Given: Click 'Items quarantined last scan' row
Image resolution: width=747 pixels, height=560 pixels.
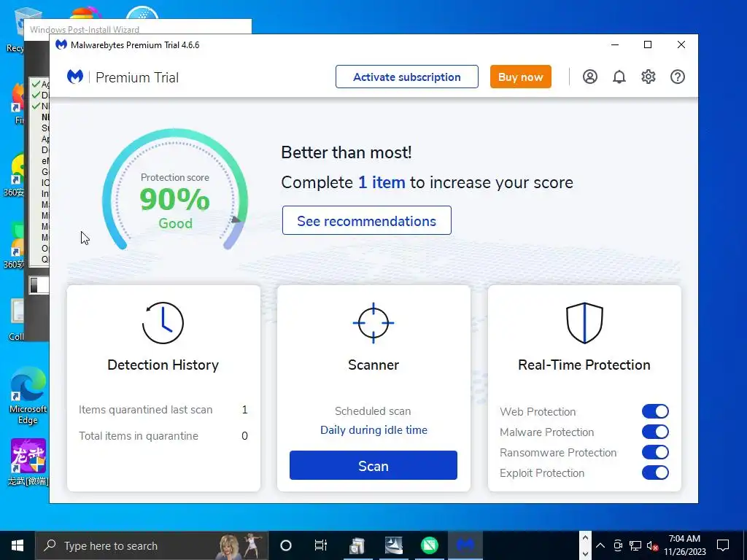Looking at the screenshot, I should point(163,410).
